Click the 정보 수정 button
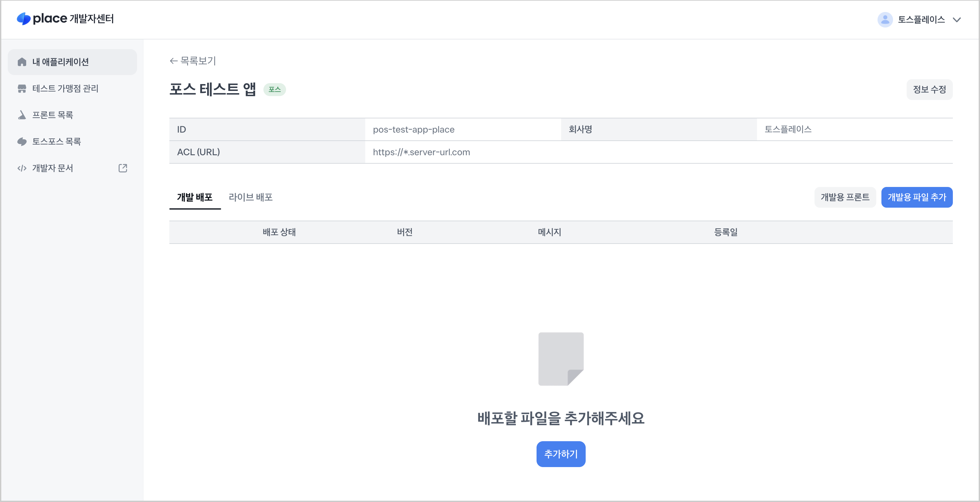The width and height of the screenshot is (980, 502). click(x=929, y=90)
